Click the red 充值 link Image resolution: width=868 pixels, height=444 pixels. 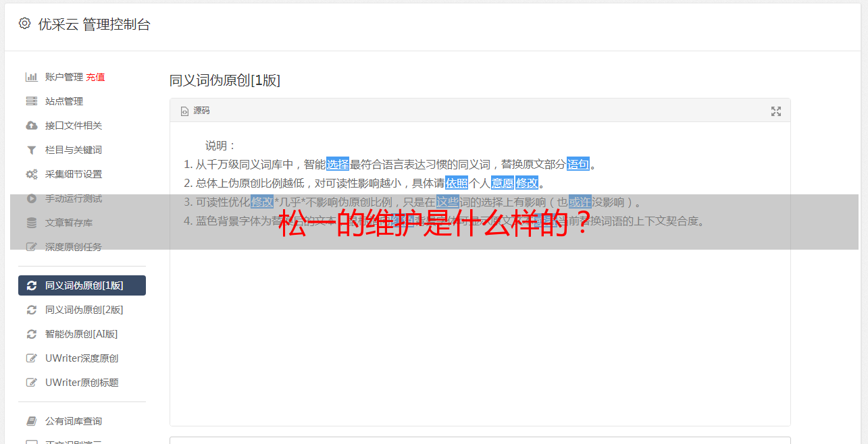coord(95,77)
